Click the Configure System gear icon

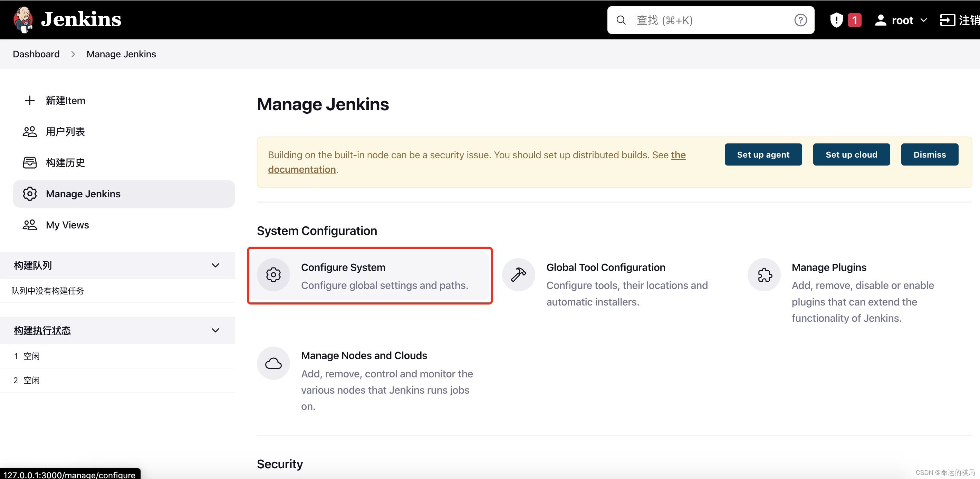(273, 275)
